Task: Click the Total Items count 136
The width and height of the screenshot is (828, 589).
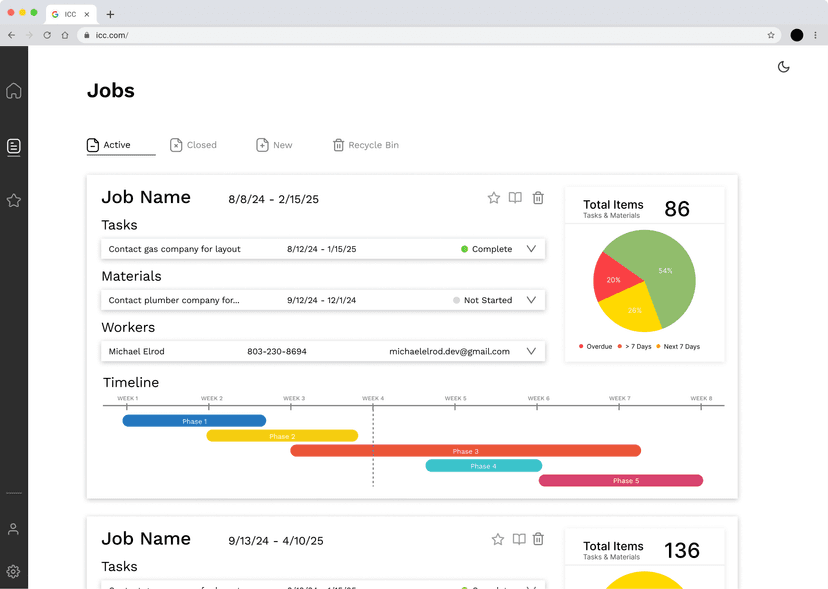Action: [x=682, y=550]
